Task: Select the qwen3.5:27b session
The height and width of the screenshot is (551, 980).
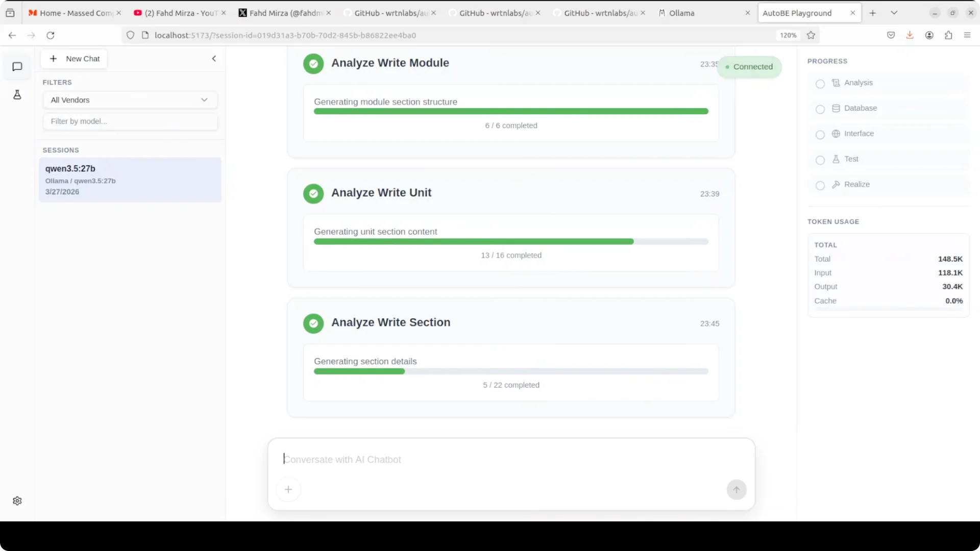Action: pyautogui.click(x=130, y=180)
